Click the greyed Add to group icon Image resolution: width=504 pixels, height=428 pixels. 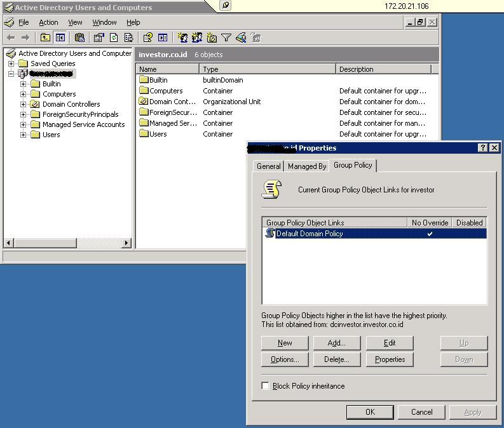coord(256,38)
